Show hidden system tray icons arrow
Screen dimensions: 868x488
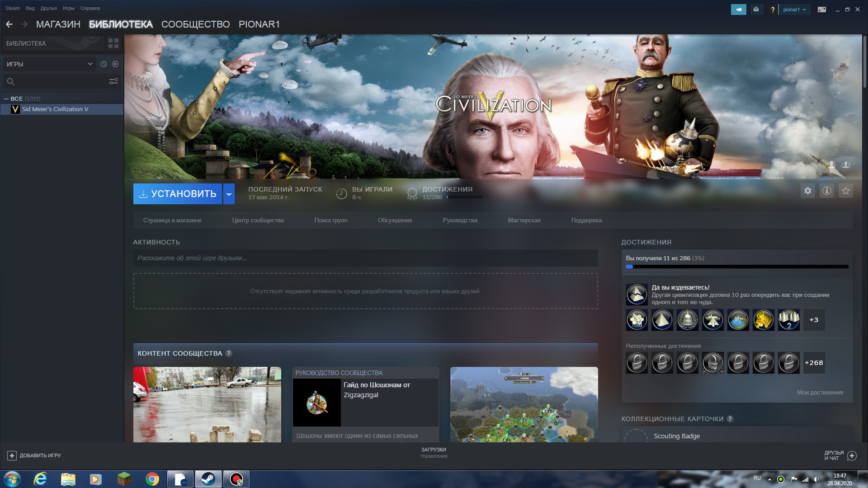coord(769,479)
